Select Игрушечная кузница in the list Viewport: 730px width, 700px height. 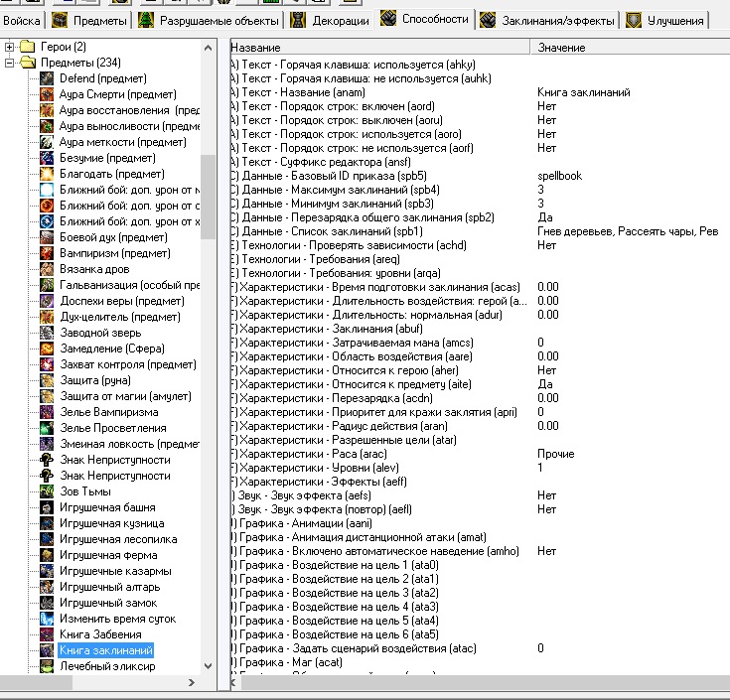point(111,523)
